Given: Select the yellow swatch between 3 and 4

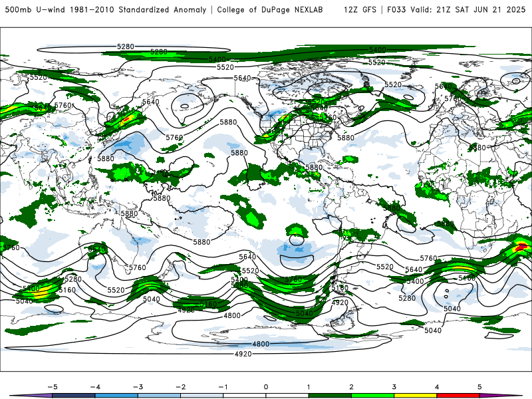Looking at the screenshot, I should [416, 396].
